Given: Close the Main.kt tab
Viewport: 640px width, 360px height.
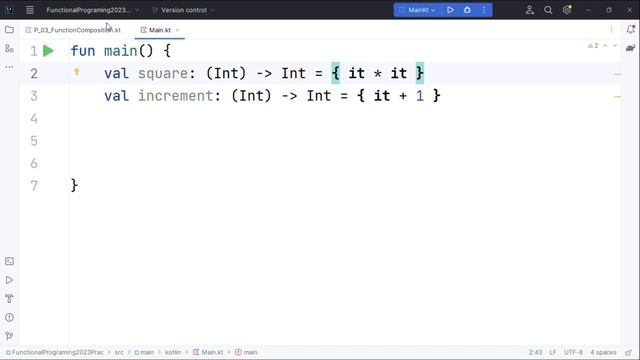Looking at the screenshot, I should click(x=177, y=30).
